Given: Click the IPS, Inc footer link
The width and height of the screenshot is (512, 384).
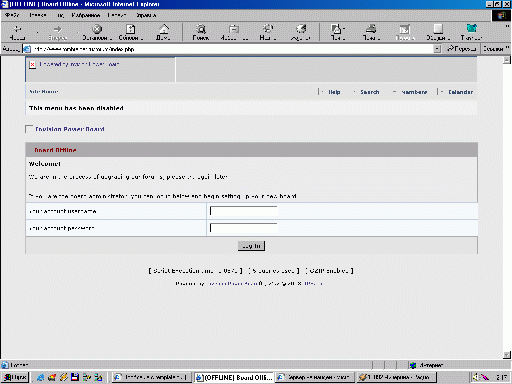Looking at the screenshot, I should [313, 284].
